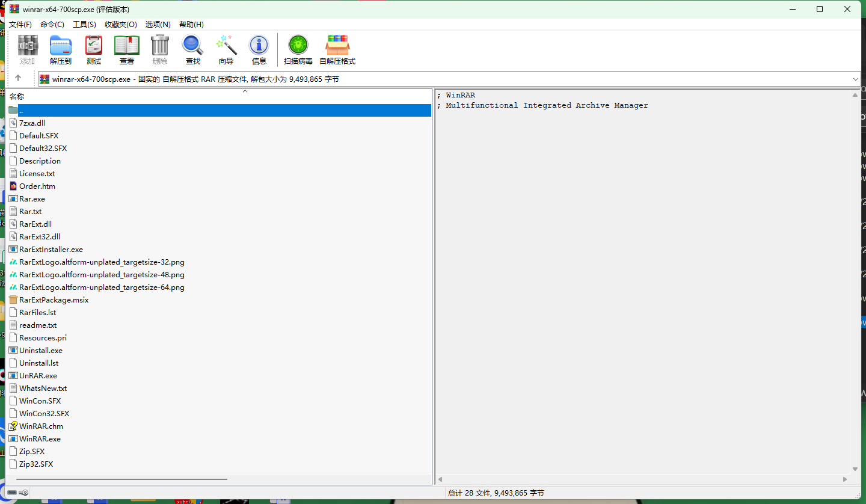Click the 7zxa.dll file icon

[13, 123]
